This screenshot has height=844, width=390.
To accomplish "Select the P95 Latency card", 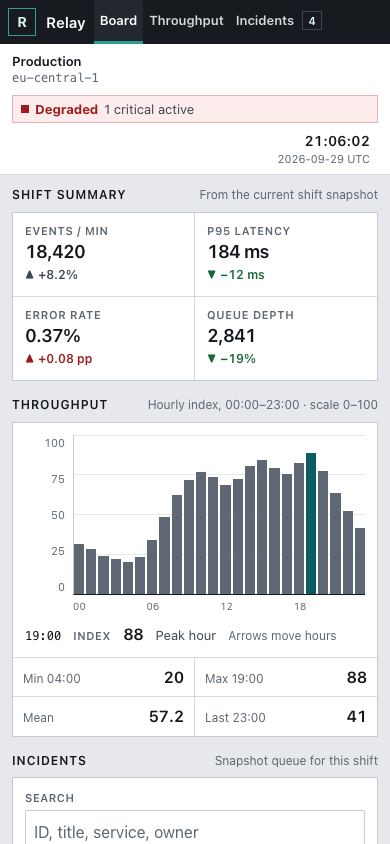I will pyautogui.click(x=286, y=254).
